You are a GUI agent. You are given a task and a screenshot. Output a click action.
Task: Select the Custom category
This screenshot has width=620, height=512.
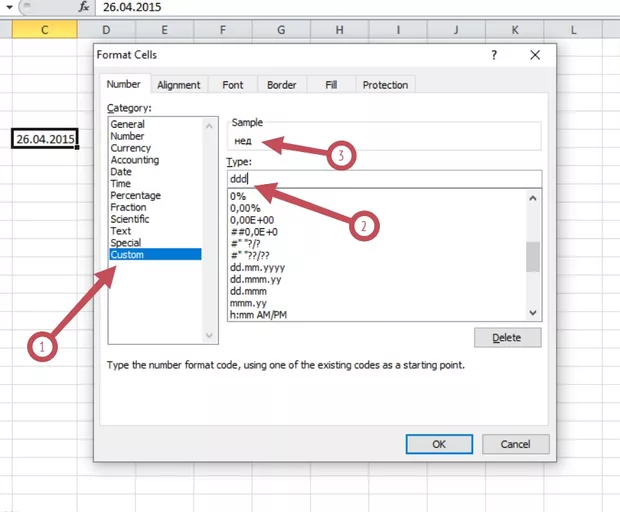(155, 254)
